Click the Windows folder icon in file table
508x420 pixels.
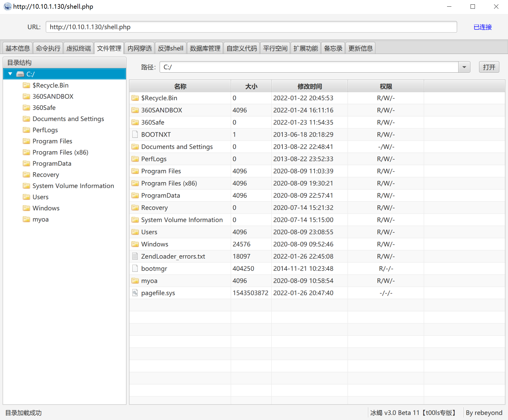pyautogui.click(x=135, y=244)
